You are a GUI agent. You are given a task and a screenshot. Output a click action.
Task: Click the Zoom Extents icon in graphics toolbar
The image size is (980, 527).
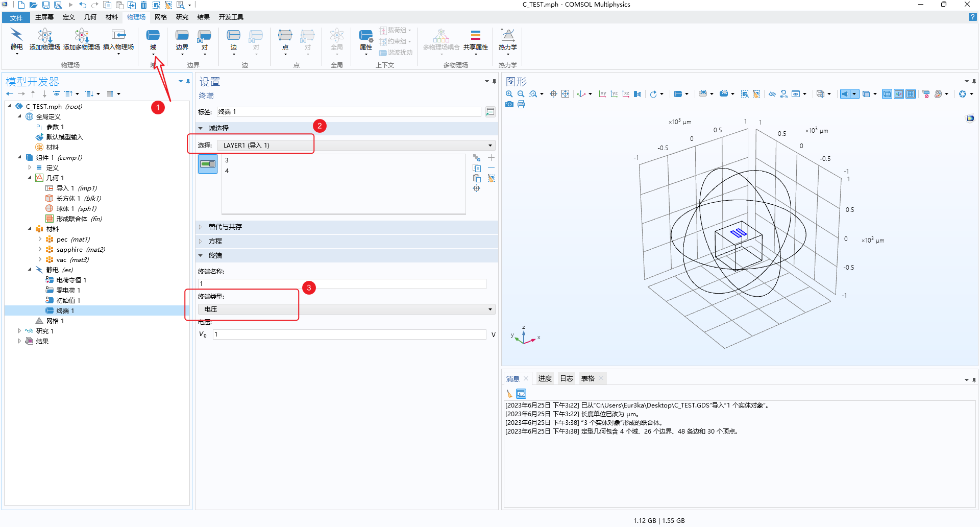click(x=565, y=94)
